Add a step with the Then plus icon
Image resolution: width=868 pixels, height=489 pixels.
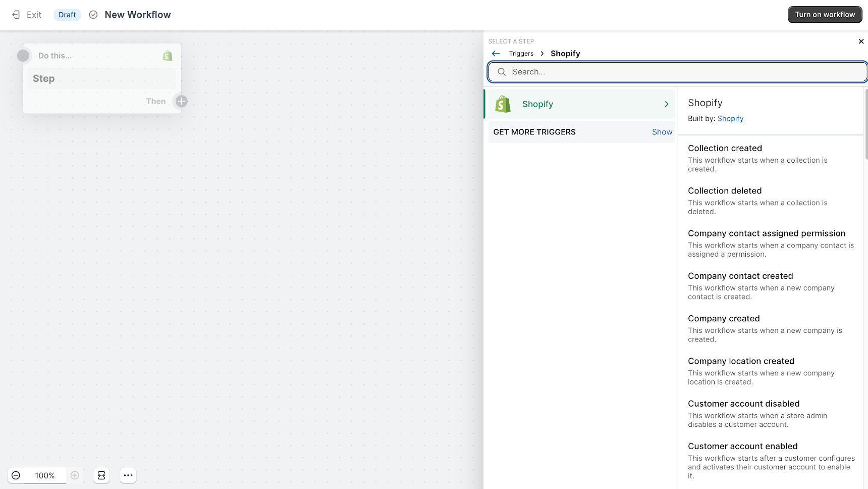[182, 101]
